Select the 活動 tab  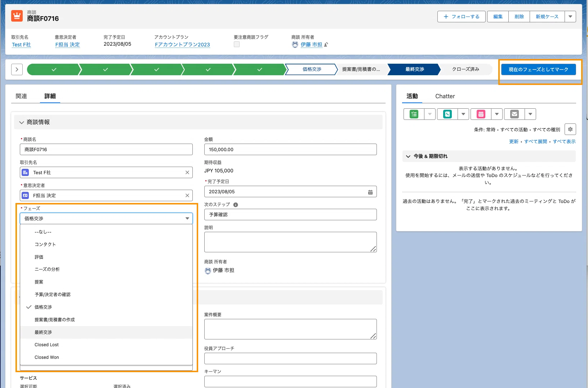click(412, 96)
